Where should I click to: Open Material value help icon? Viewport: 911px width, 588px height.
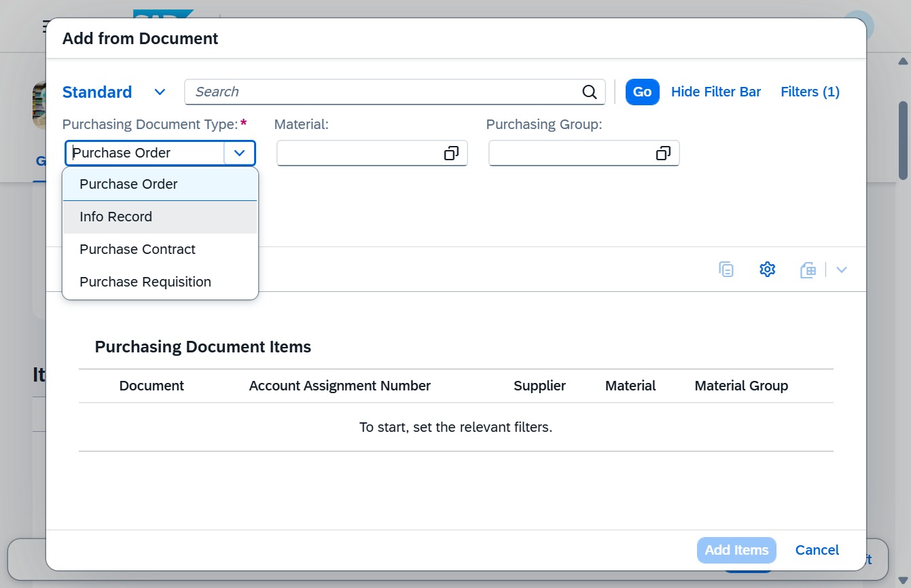tap(451, 153)
